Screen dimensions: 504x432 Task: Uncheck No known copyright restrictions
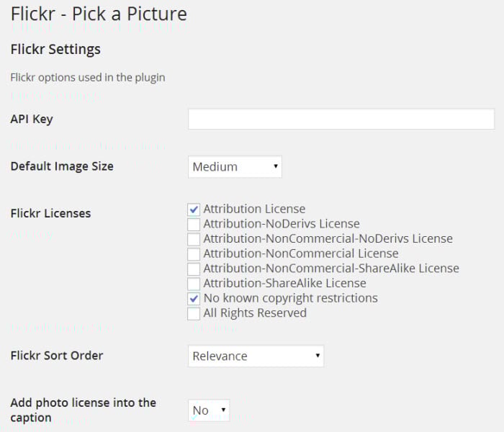coord(194,299)
